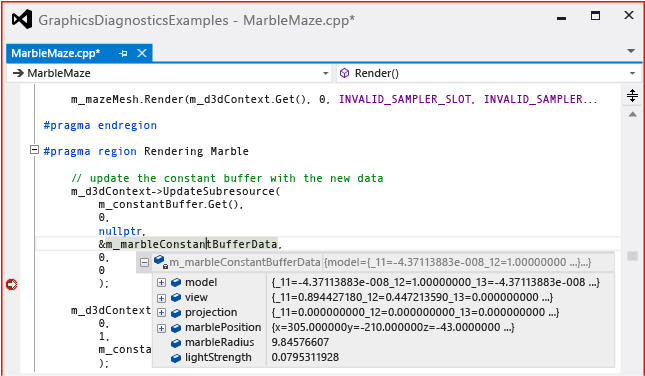Click the editor split window handle icon
The width and height of the screenshot is (645, 376).
pyautogui.click(x=632, y=96)
